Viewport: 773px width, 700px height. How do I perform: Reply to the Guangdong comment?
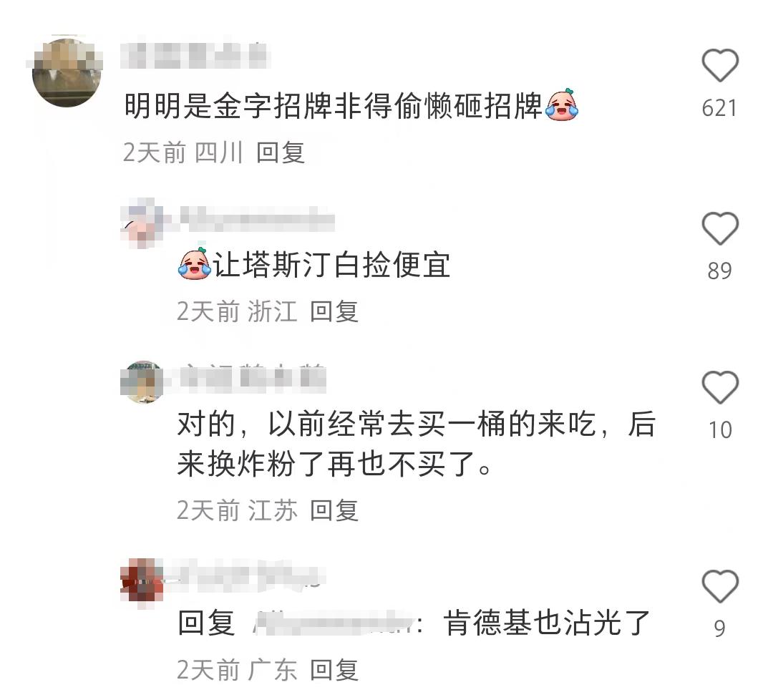click(x=334, y=670)
